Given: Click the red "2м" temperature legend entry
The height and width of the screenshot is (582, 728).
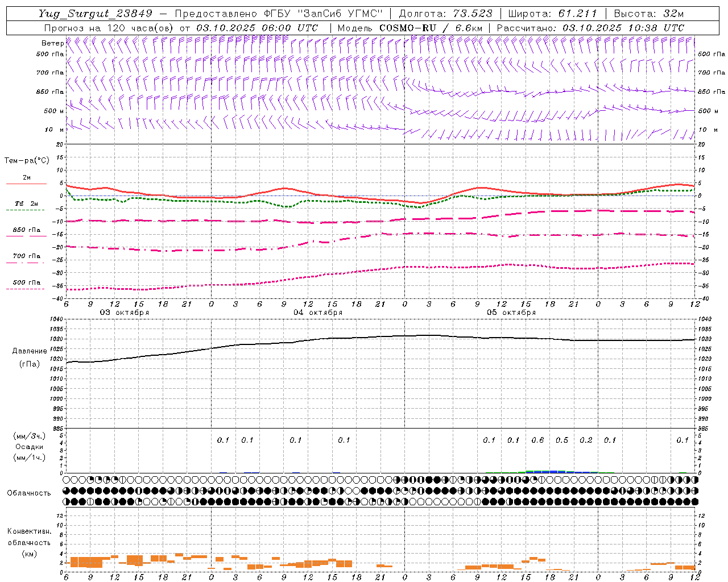Looking at the screenshot, I should (x=26, y=177).
